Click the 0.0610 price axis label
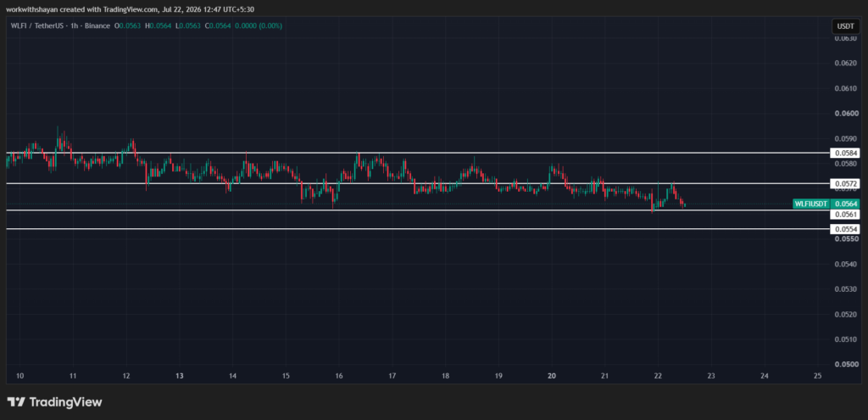Viewport: 868px width, 420px height. [845, 88]
